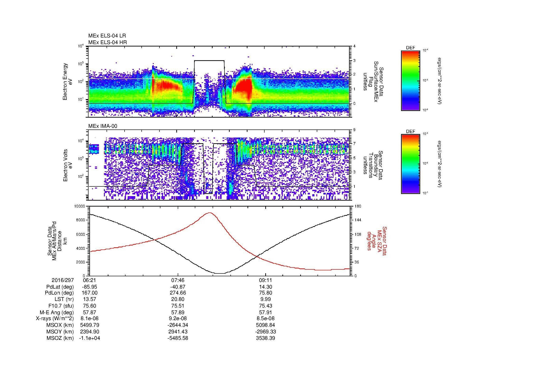The height and width of the screenshot is (392, 555).
Task: Click the PdLon value '274.66'
Action: click(x=178, y=293)
